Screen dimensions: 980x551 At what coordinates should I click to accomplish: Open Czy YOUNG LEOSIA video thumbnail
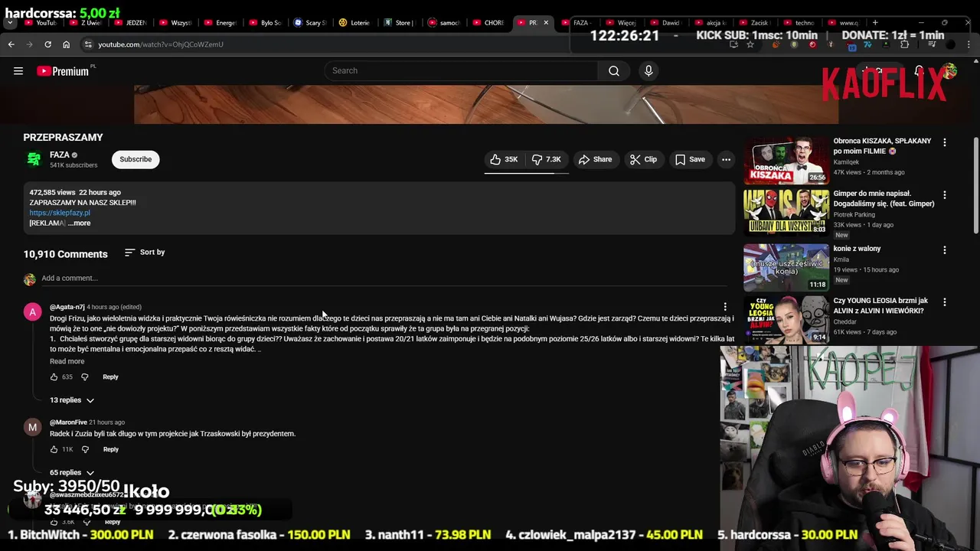coord(786,320)
